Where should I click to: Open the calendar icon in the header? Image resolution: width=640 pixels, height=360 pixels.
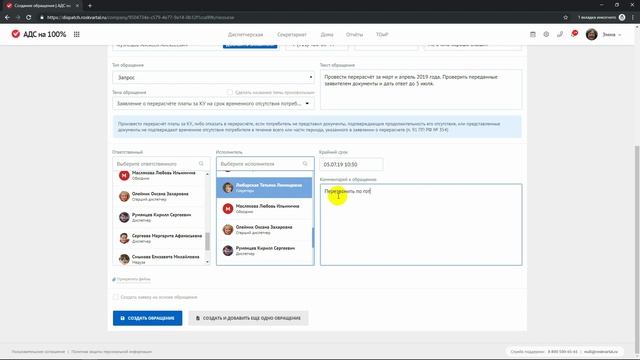533,35
